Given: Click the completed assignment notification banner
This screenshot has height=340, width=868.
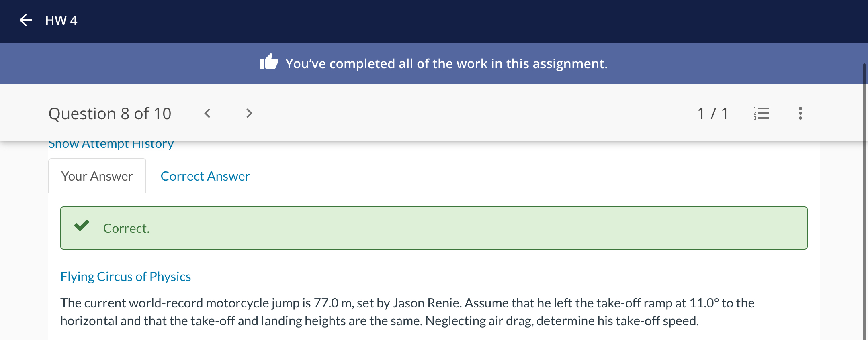Looking at the screenshot, I should [x=434, y=63].
